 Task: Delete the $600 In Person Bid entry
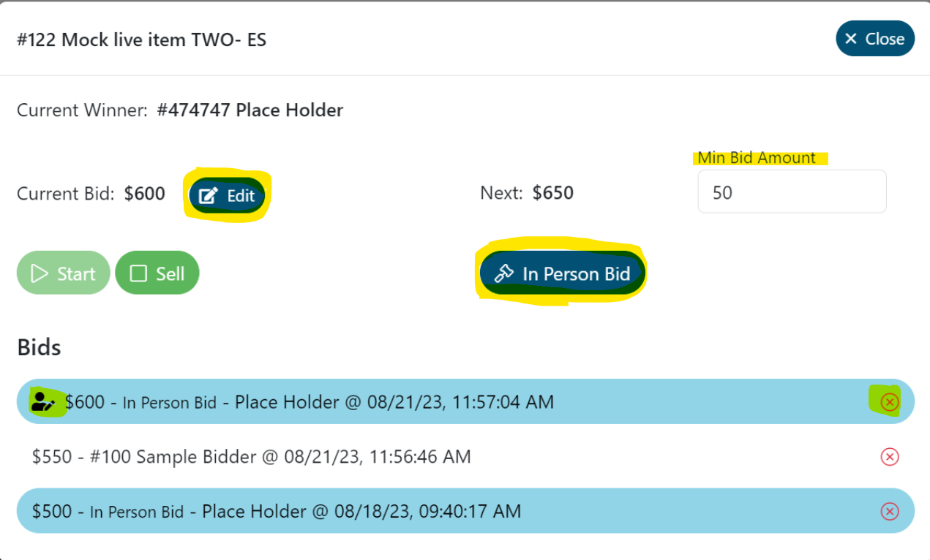click(889, 402)
